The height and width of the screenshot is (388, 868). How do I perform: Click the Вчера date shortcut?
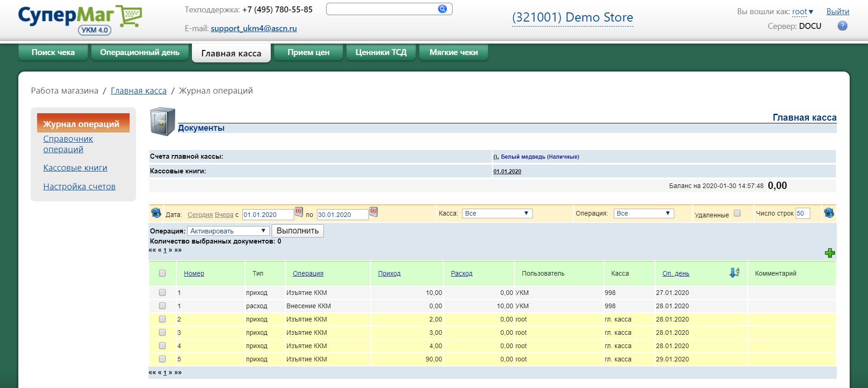pyautogui.click(x=224, y=215)
